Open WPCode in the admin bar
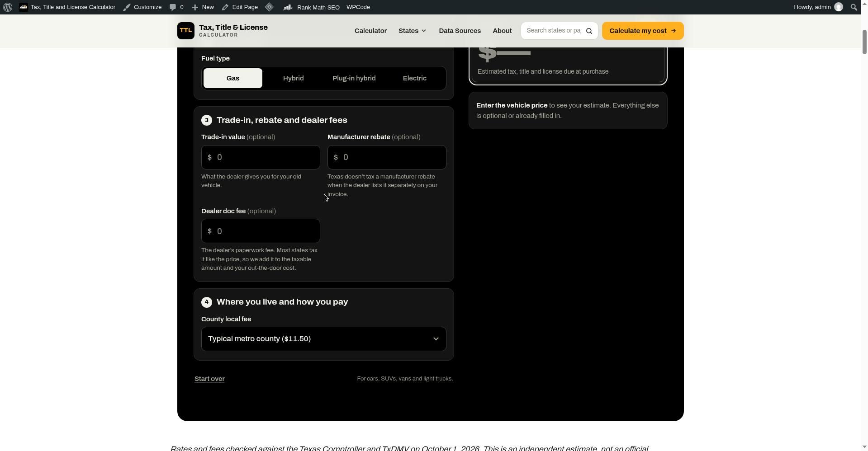 click(x=358, y=7)
